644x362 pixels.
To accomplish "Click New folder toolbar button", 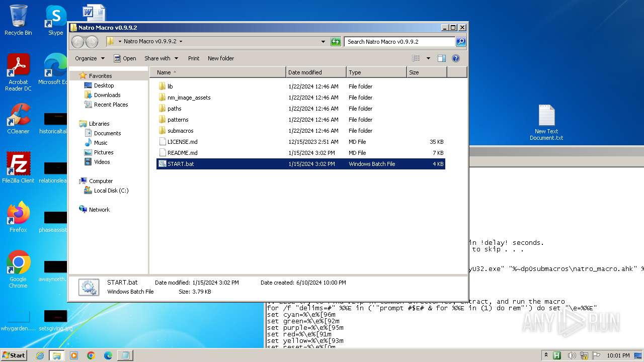I will (x=221, y=58).
